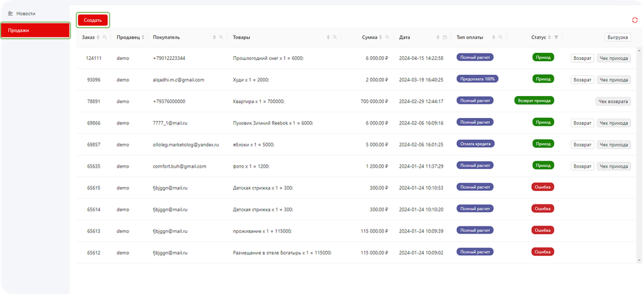Click buyer +79012223344
The width and height of the screenshot is (644, 294).
click(169, 59)
